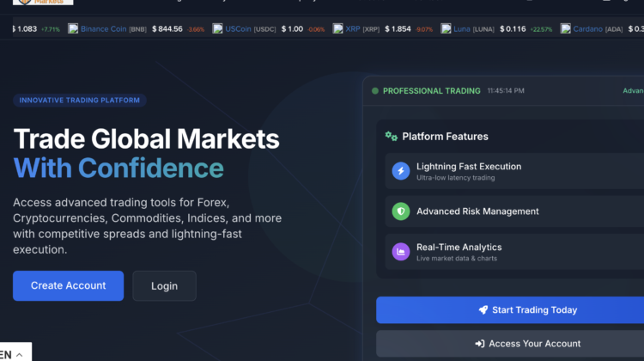Image resolution: width=644 pixels, height=361 pixels.
Task: Open Luna ticker link
Action: (462, 29)
